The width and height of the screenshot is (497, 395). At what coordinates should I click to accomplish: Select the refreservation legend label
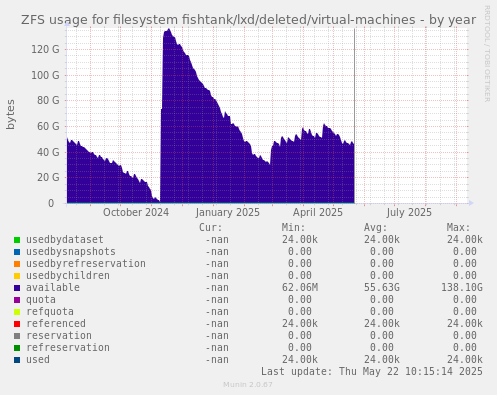[x=68, y=347]
